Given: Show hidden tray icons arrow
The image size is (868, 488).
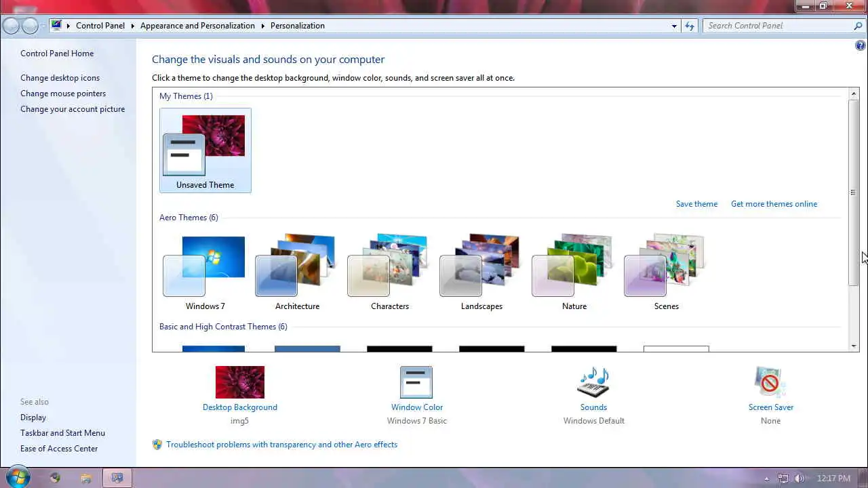Looking at the screenshot, I should pos(767,479).
